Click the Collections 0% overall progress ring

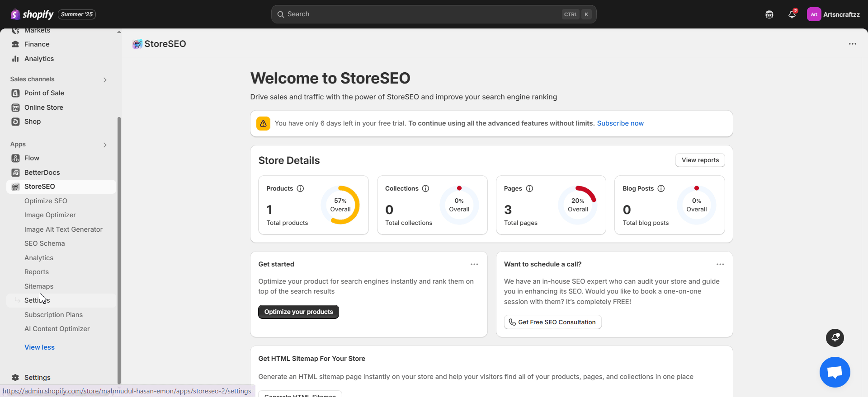coord(459,205)
